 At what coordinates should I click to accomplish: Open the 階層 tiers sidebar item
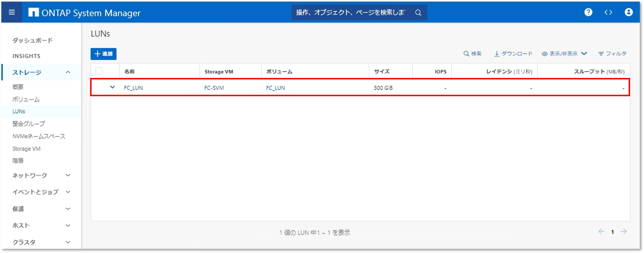18,160
